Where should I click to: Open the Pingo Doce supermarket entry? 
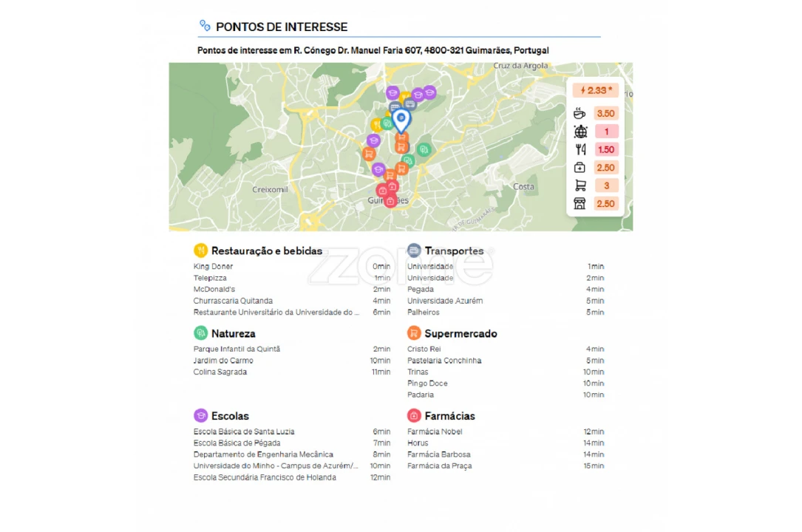tap(427, 383)
